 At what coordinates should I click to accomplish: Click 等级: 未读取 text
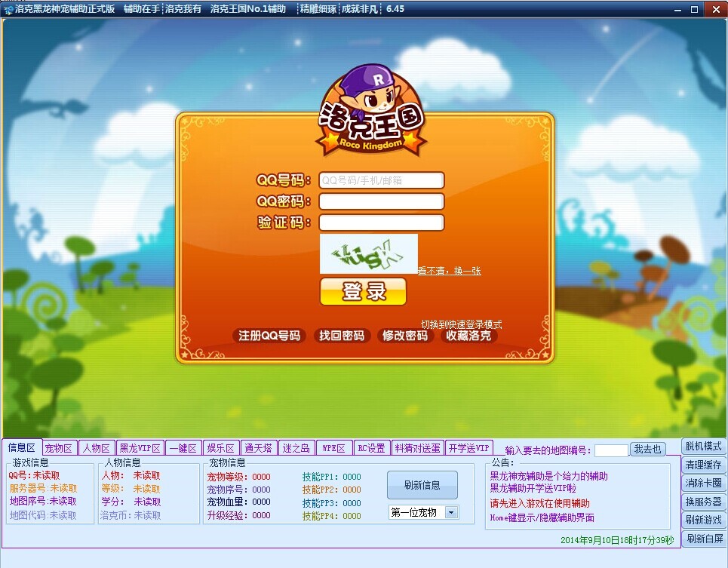pos(131,489)
